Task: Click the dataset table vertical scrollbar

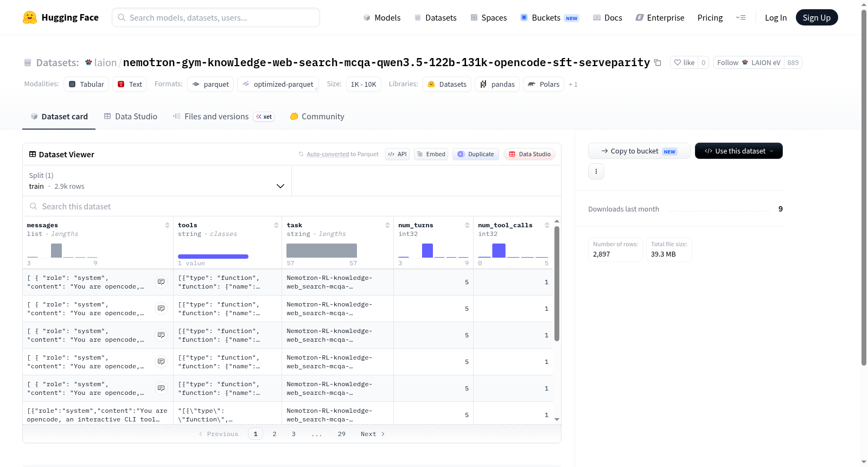Action: 557,284
